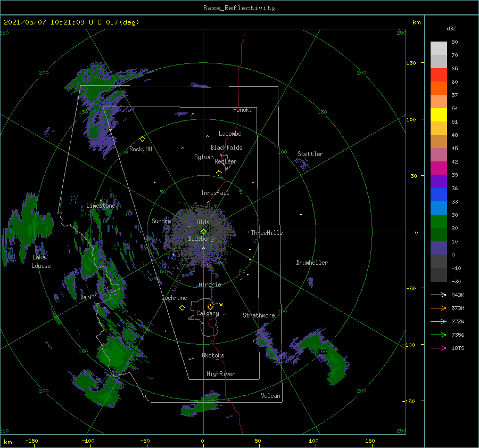The height and width of the screenshot is (448, 479).
Task: Click the Calgary city label
Action: point(208,313)
